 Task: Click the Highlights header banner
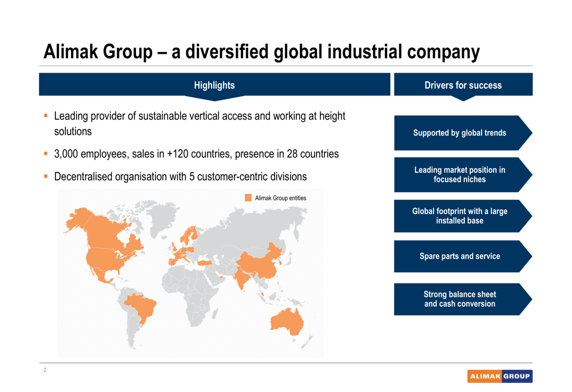tap(214, 85)
